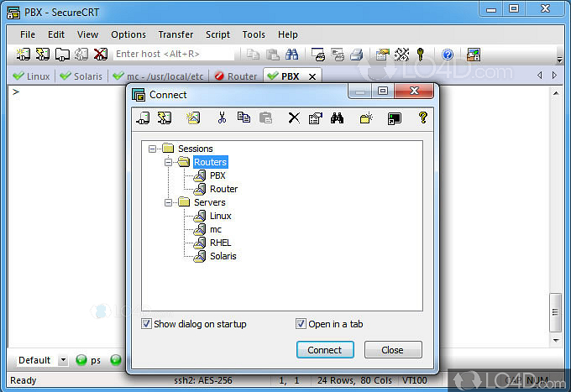Click the Copy icon in Connect dialog

[x=244, y=118]
